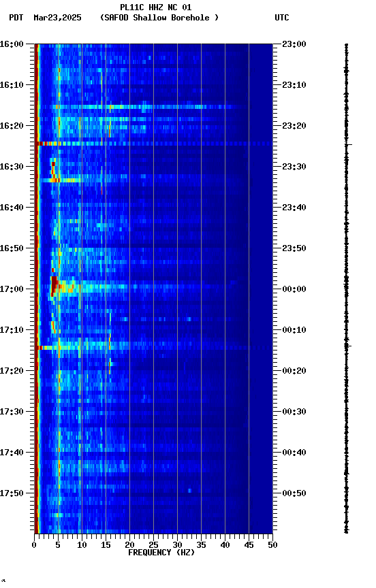376x588 pixels.
Task: Click the 23:20 UTC time label
Action: [294, 126]
